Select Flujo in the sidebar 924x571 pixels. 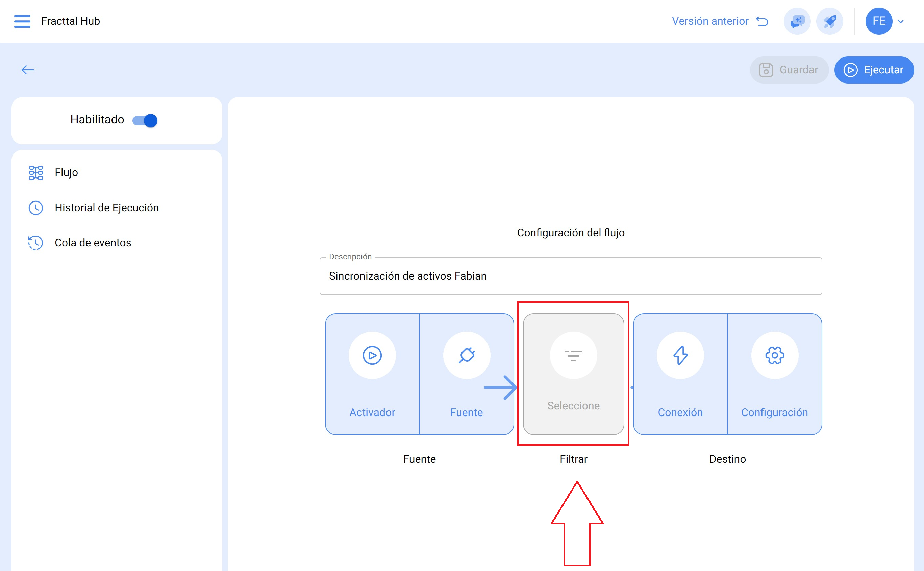click(117, 172)
